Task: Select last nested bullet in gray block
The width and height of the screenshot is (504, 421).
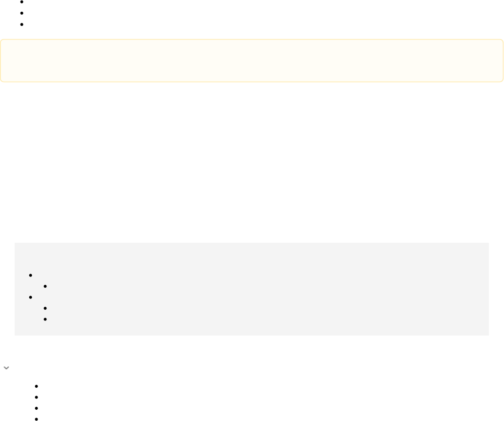Action: pos(45,319)
